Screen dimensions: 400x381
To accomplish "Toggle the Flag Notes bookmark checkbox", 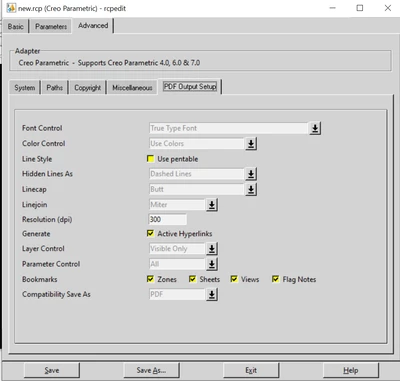I will (x=275, y=279).
